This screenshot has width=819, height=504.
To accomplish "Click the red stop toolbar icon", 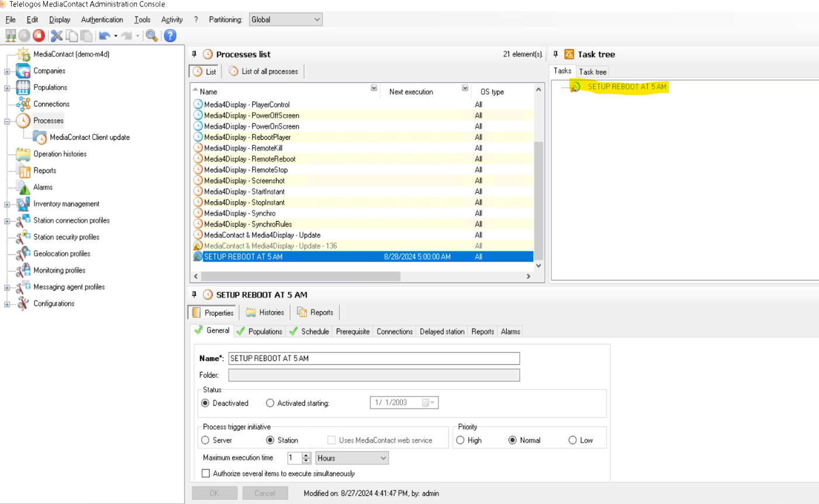I will click(39, 36).
